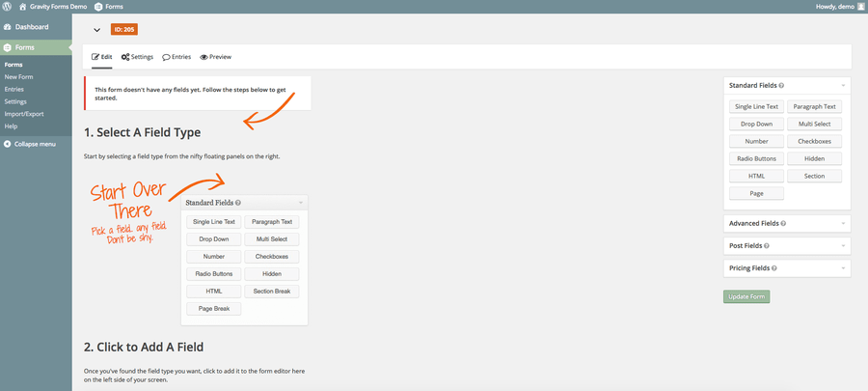Click the user avatar icon

coord(860,7)
